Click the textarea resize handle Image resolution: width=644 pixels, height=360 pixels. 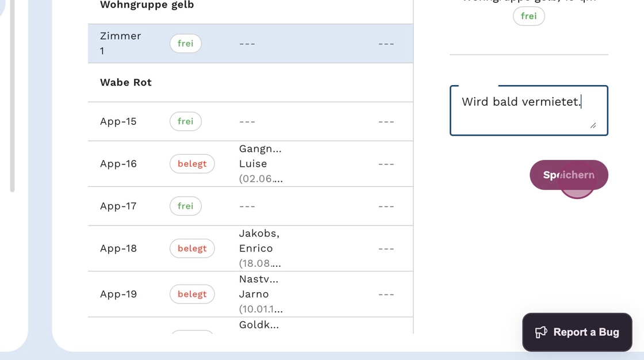593,125
